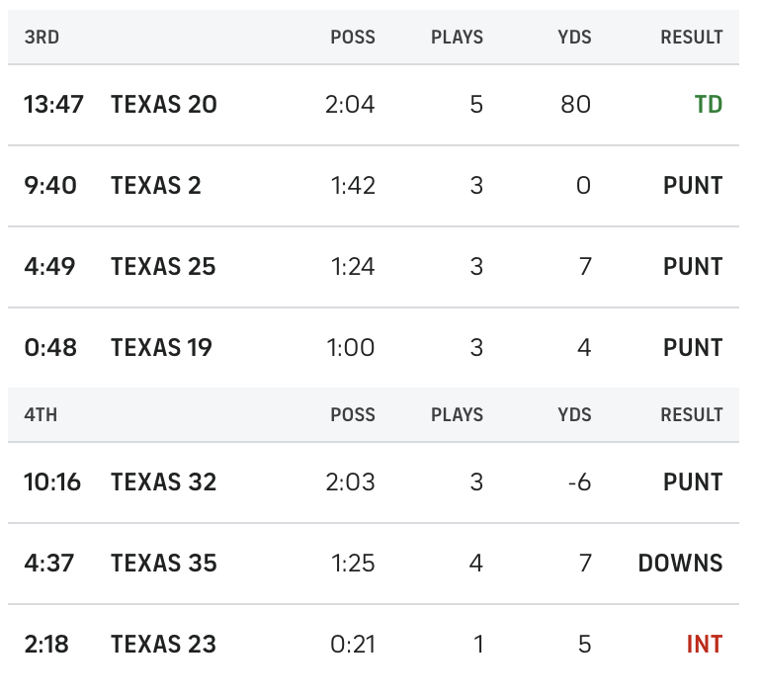Click RESULT header in 4TH quarter section
The height and width of the screenshot is (700, 761).
click(x=692, y=415)
